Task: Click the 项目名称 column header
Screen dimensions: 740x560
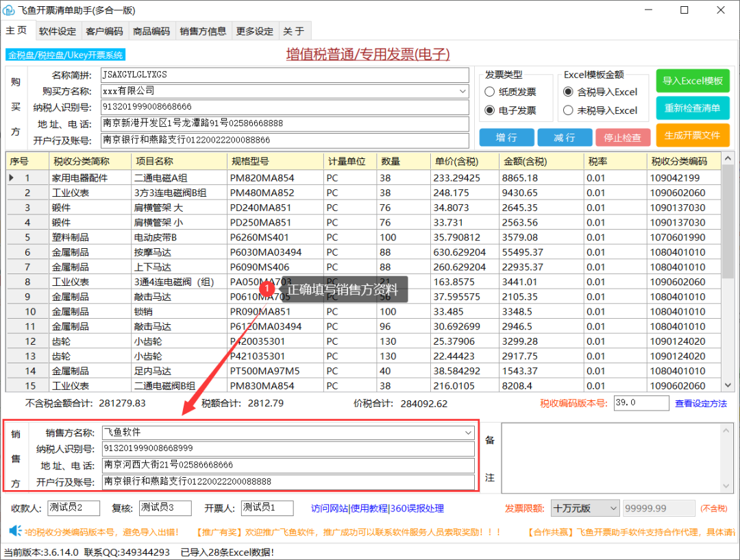Action: (180, 162)
